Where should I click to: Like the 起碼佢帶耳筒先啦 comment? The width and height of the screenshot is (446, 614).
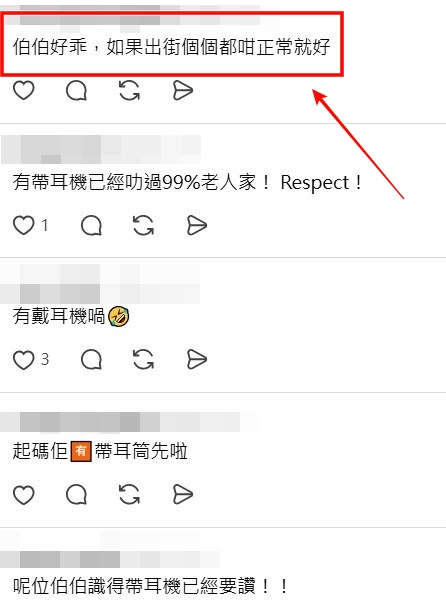point(24,494)
